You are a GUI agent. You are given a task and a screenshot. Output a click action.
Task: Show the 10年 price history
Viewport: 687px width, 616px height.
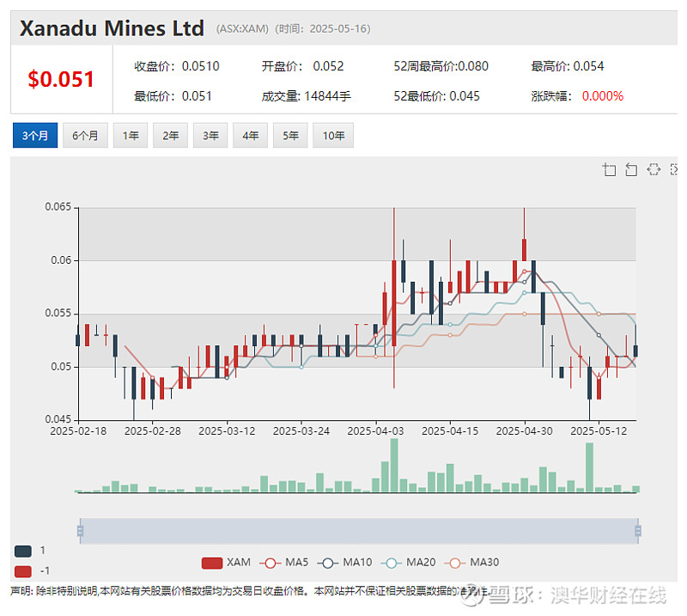click(x=333, y=136)
